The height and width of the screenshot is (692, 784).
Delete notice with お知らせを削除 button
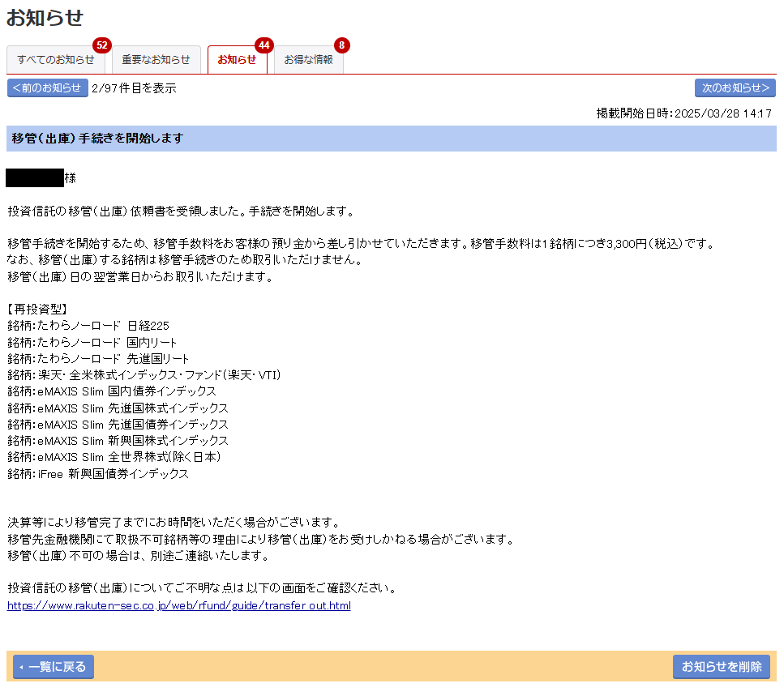tap(722, 667)
